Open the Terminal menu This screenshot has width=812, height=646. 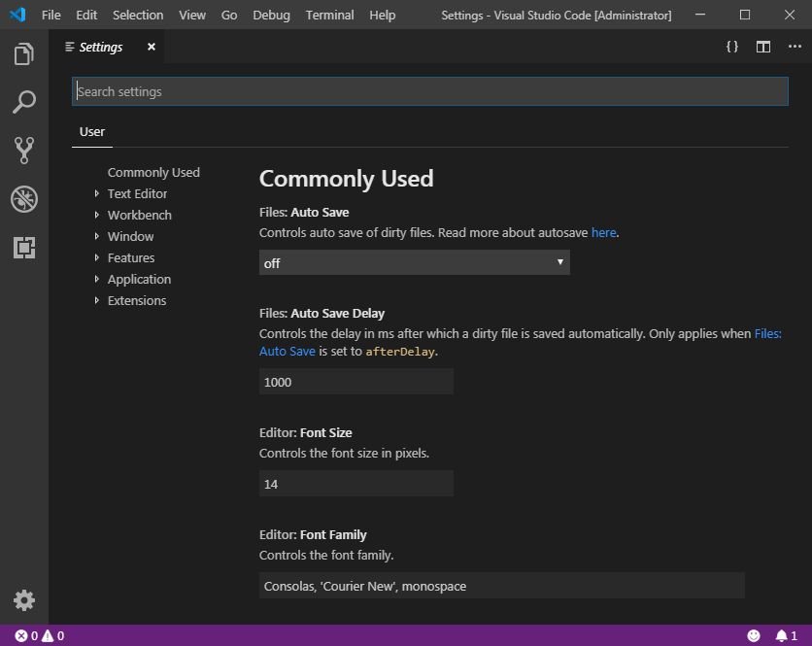click(329, 15)
